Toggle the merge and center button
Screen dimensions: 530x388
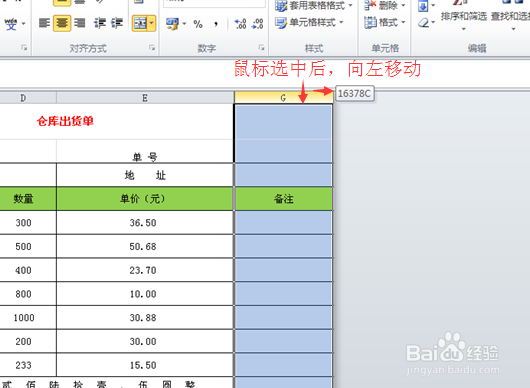(x=140, y=23)
